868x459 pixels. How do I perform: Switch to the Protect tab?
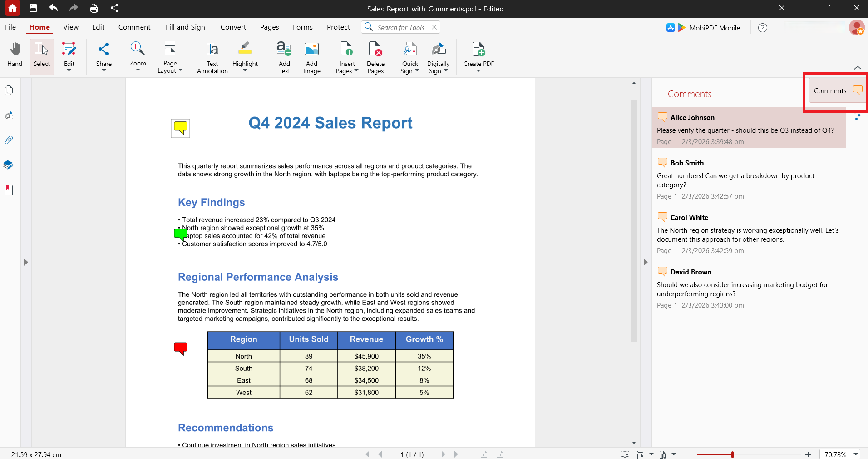pyautogui.click(x=338, y=27)
